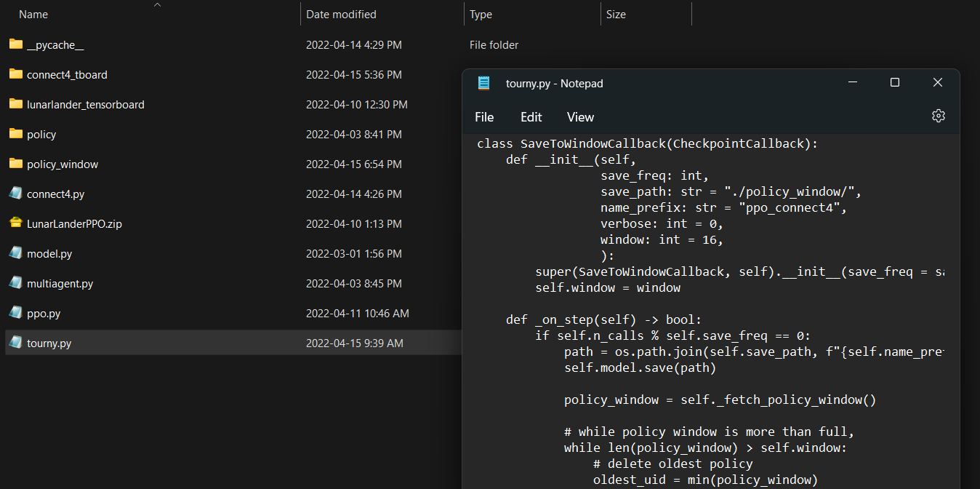Sort files by Size column
The image size is (980, 489).
[616, 15]
